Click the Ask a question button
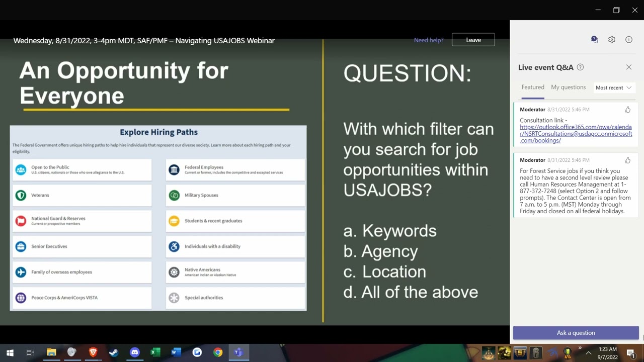Screen dimensions: 644x362 [x=576, y=333]
